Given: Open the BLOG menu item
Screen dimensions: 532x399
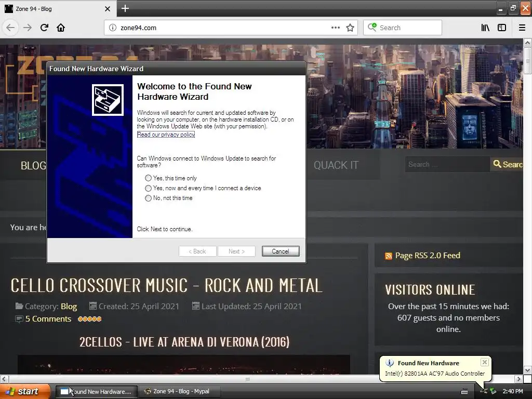Looking at the screenshot, I should coord(33,166).
